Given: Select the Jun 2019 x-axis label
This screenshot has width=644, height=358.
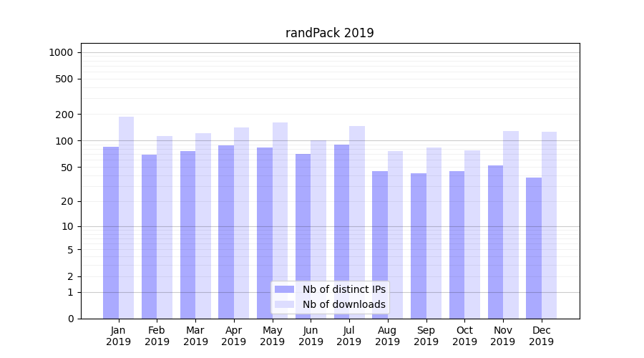Looking at the screenshot, I should pyautogui.click(x=311, y=336).
